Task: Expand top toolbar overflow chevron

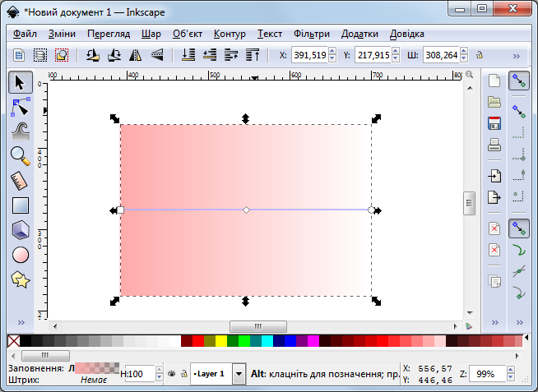Action: point(517,56)
